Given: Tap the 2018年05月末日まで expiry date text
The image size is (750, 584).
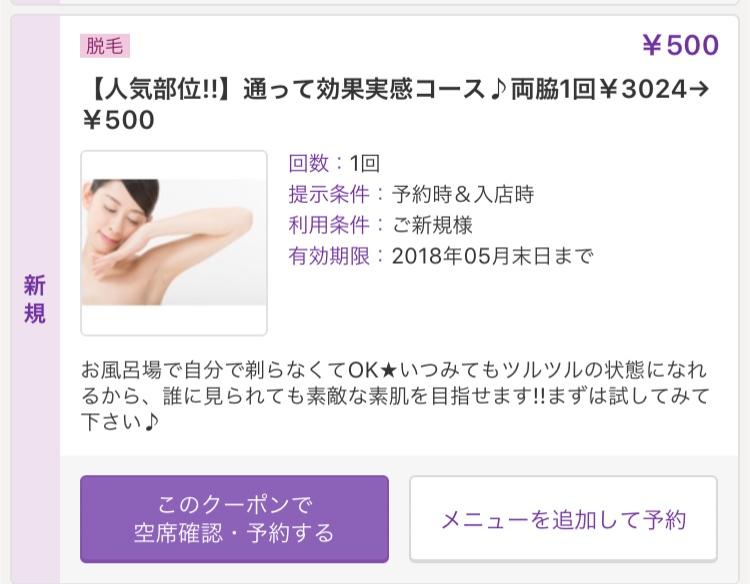Looking at the screenshot, I should [x=493, y=256].
